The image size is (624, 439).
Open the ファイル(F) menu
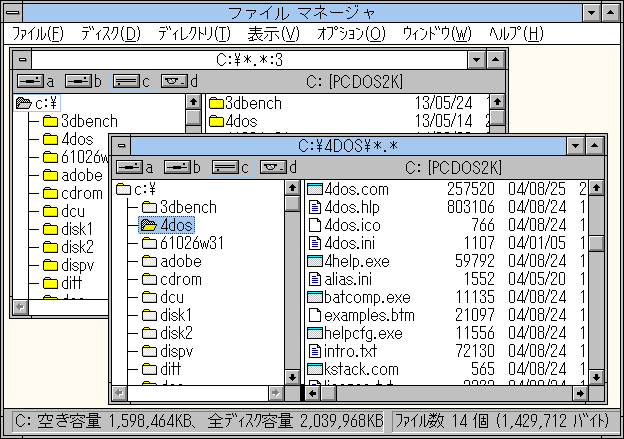tap(38, 33)
